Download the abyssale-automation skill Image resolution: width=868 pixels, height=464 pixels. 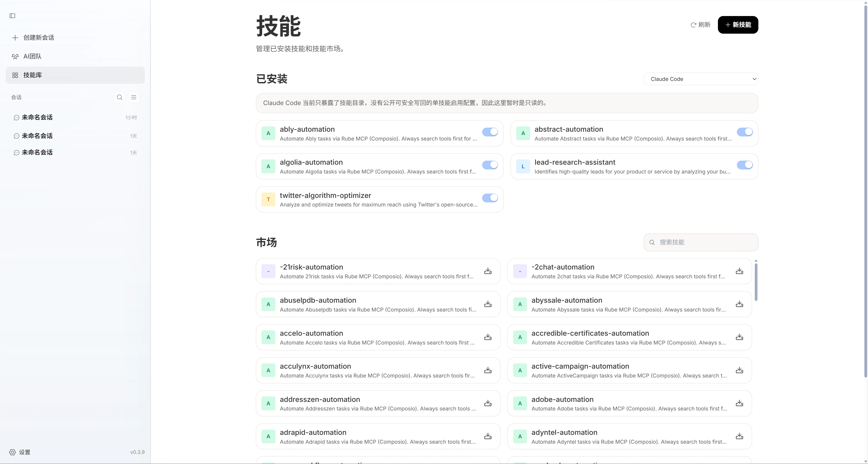[x=739, y=304]
